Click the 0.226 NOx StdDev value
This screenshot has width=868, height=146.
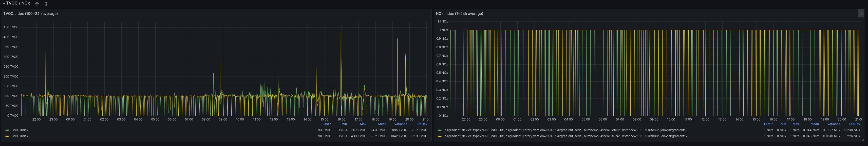coord(852,136)
